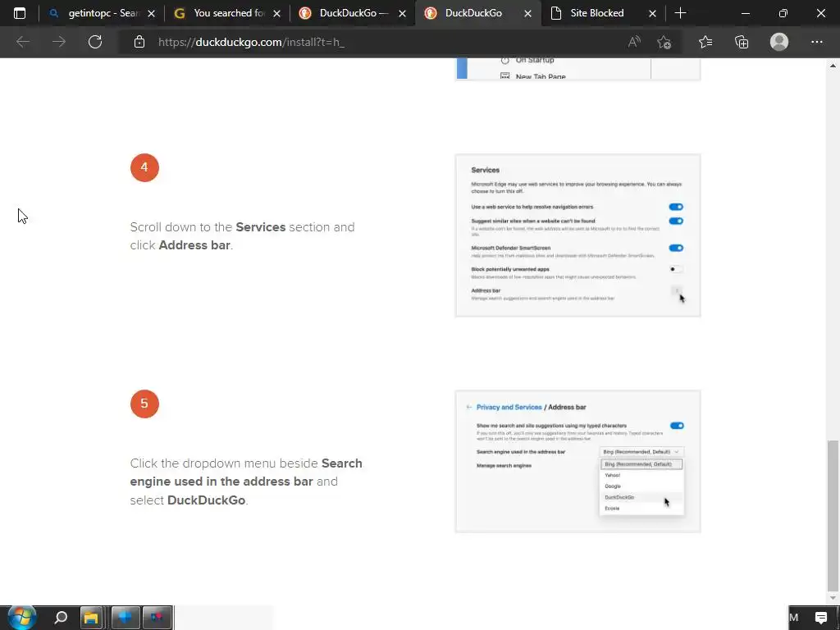Add this page to favorites
840x630 pixels.
[x=664, y=42]
